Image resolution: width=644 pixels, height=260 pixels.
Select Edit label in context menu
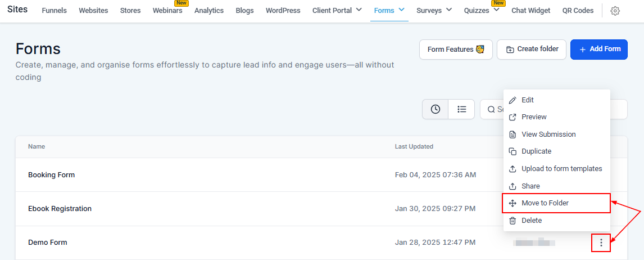coord(528,100)
